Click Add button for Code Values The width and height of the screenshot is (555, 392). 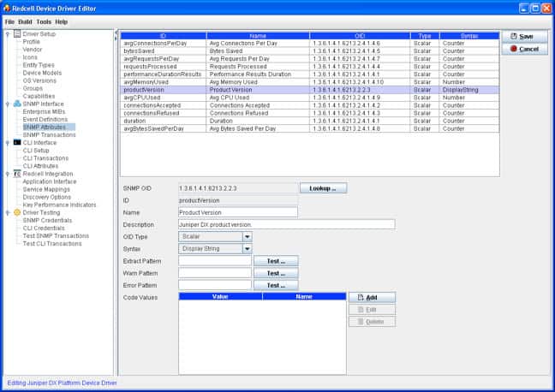(x=372, y=298)
